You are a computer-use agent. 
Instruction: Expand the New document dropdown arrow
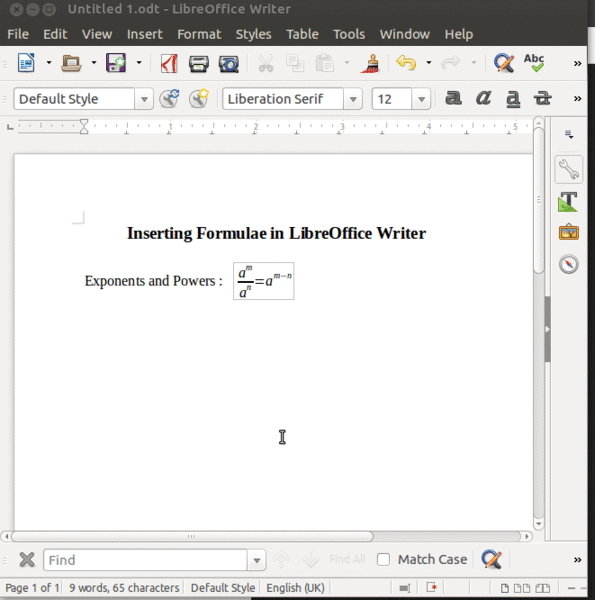click(49, 62)
